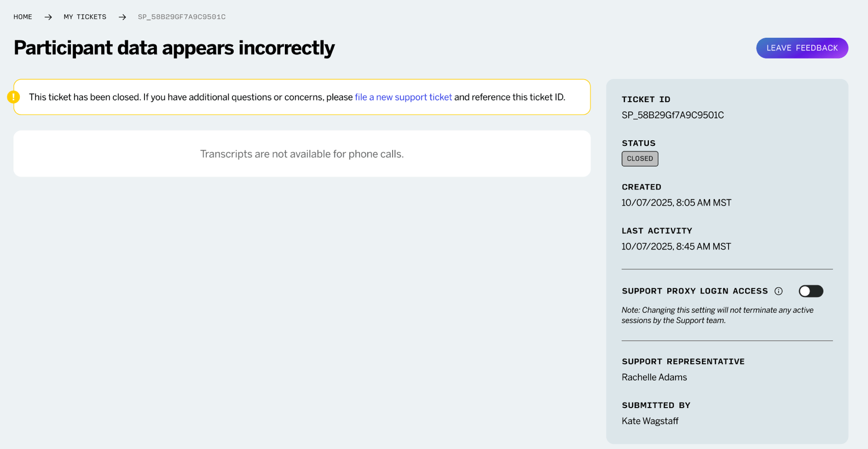Click the page title Participant data appears incorrectly

(174, 47)
